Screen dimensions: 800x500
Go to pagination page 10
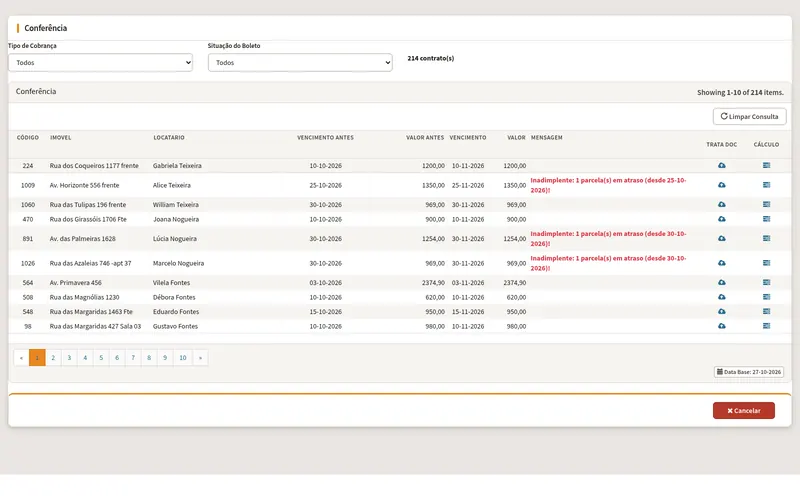183,358
